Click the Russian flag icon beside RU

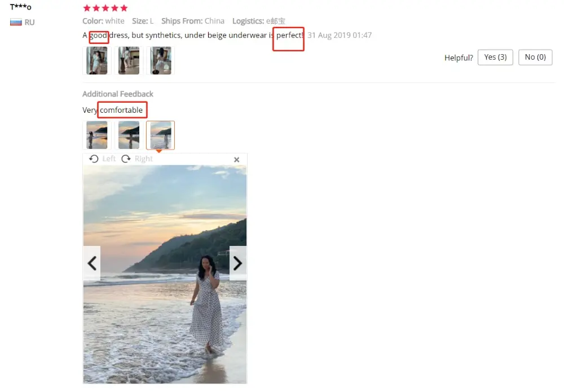tap(16, 23)
